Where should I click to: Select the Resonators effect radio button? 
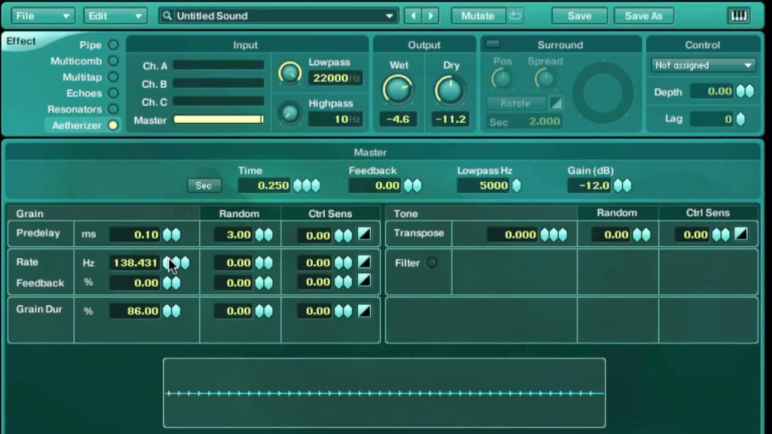point(113,109)
